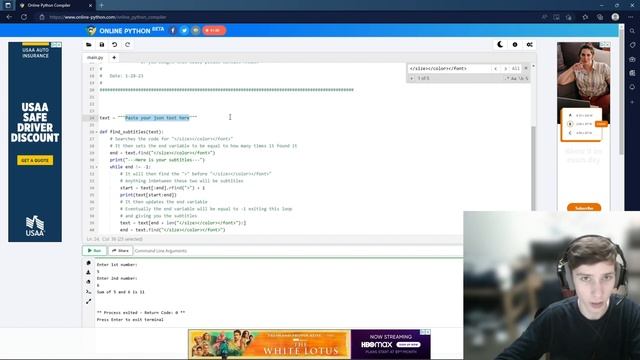The width and height of the screenshot is (640, 360).
Task: Open browser profile avatar
Action: [x=615, y=17]
